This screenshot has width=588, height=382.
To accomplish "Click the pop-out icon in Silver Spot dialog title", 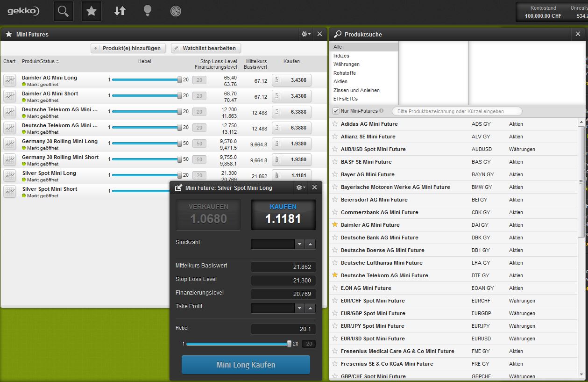I will (x=178, y=187).
